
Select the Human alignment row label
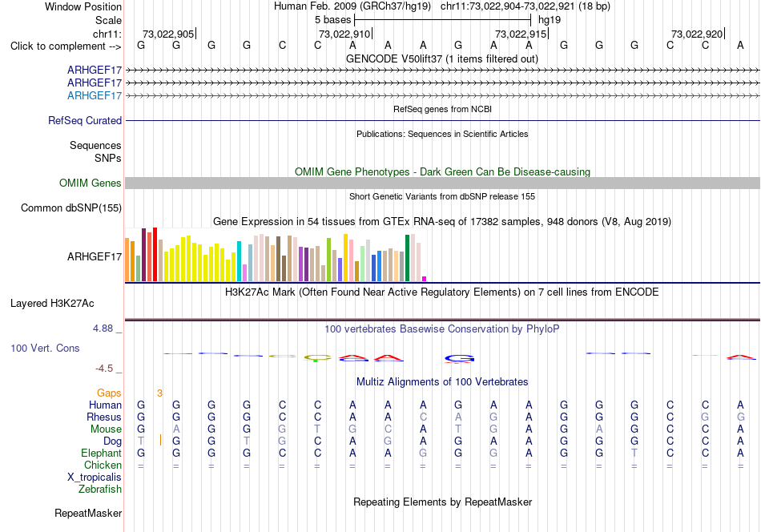(x=105, y=405)
